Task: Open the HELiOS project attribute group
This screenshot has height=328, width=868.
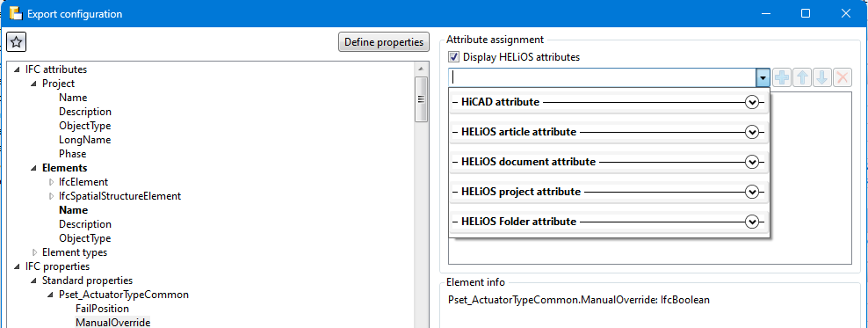Action: point(609,192)
